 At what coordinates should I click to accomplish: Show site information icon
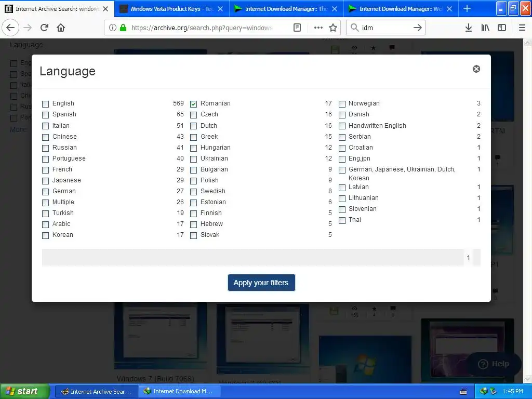tap(112, 28)
